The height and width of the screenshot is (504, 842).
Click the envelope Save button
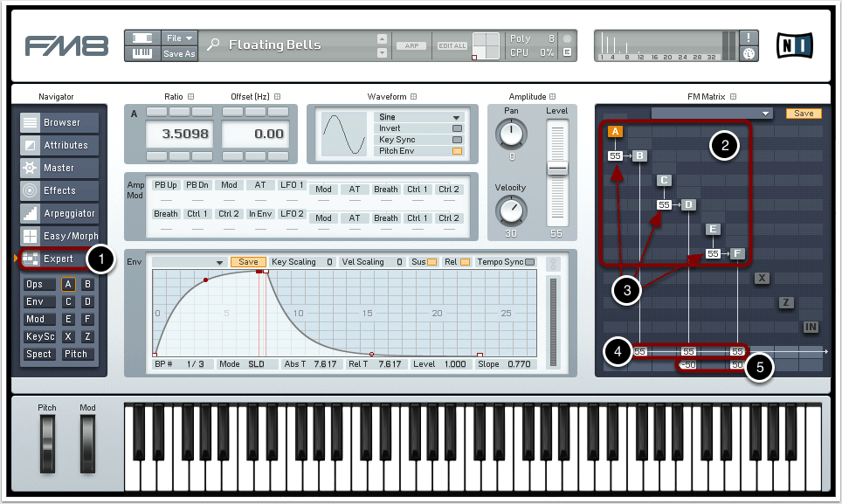pyautogui.click(x=248, y=262)
